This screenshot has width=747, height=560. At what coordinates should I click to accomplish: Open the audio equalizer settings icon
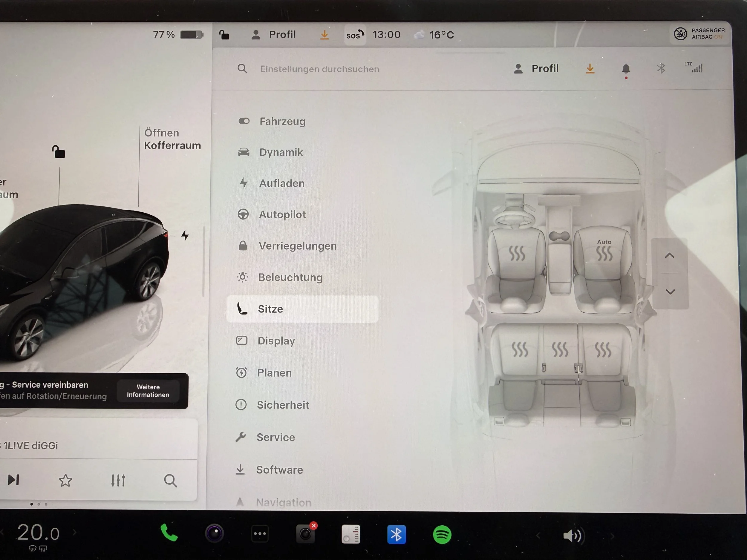(x=118, y=480)
